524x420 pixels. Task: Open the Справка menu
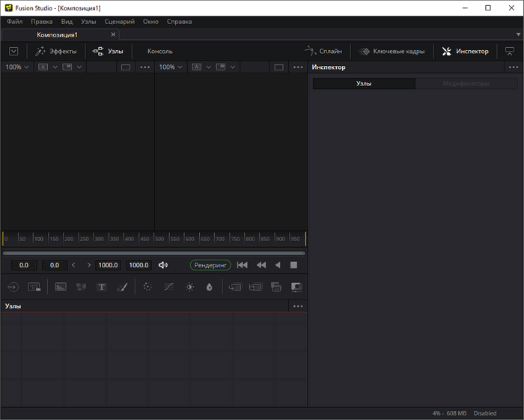pos(180,22)
